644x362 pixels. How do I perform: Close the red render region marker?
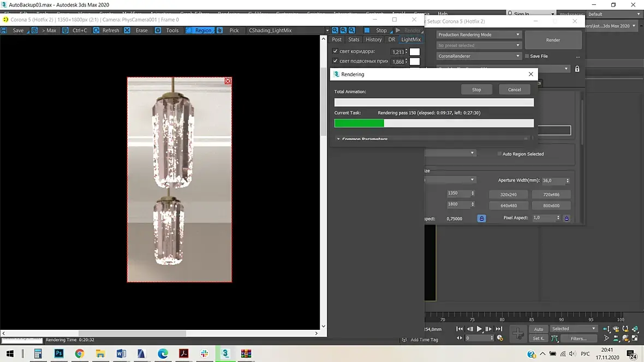228,81
